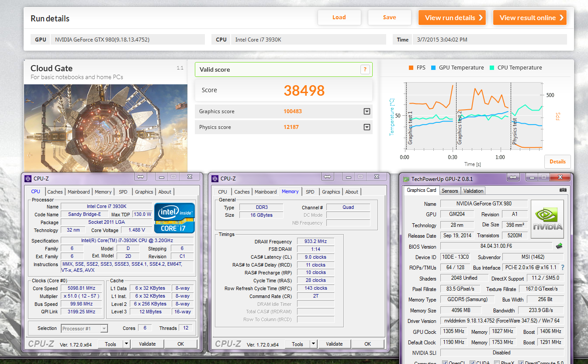Open the Valid score help question mark
Viewport: 588px width, 364px height.
tap(365, 69)
